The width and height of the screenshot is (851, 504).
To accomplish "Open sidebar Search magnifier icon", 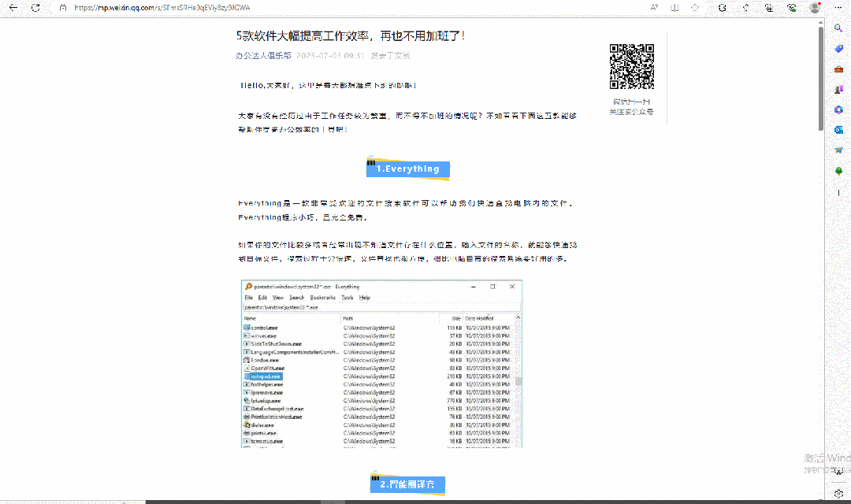I will coord(838,28).
